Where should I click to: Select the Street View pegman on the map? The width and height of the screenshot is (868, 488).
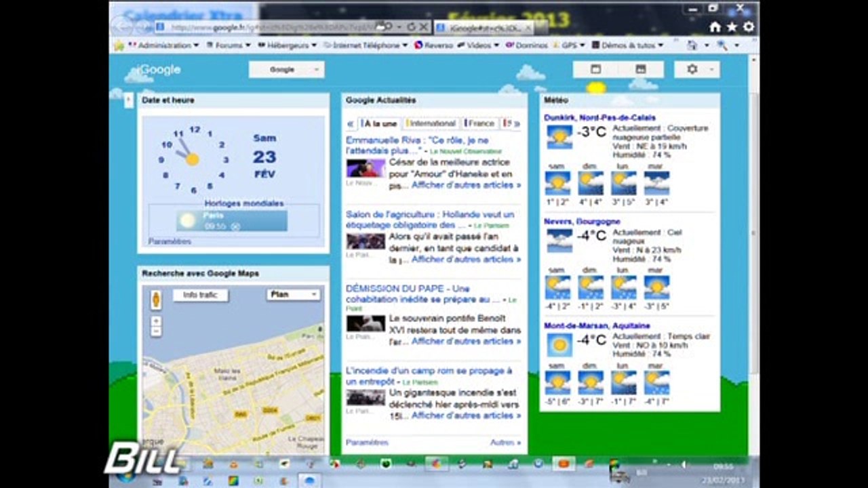click(156, 300)
